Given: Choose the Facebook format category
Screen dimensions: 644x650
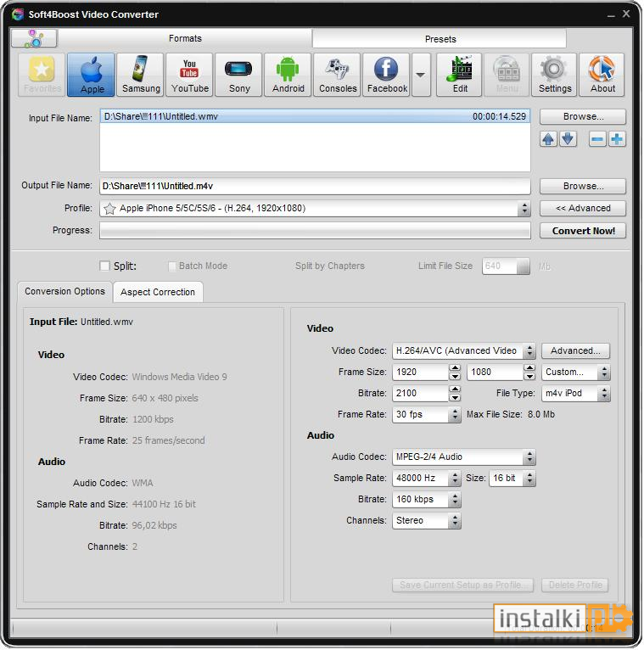Looking at the screenshot, I should click(x=386, y=75).
